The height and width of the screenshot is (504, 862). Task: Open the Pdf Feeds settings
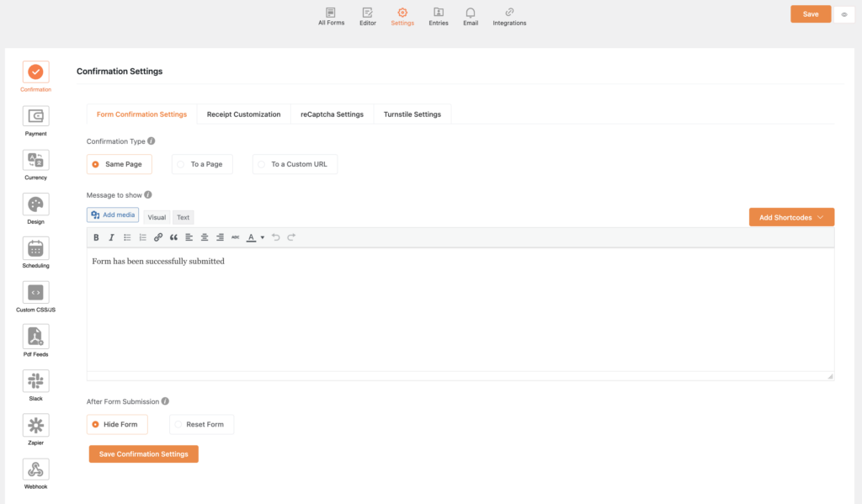pyautogui.click(x=35, y=337)
